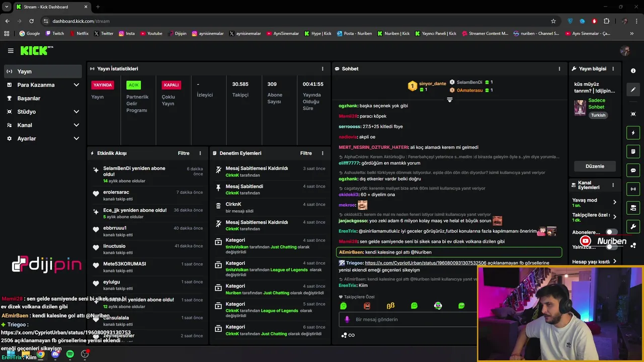The height and width of the screenshot is (362, 644).
Task: Click sinyor_dante in chat leaderboard
Action: tap(433, 83)
